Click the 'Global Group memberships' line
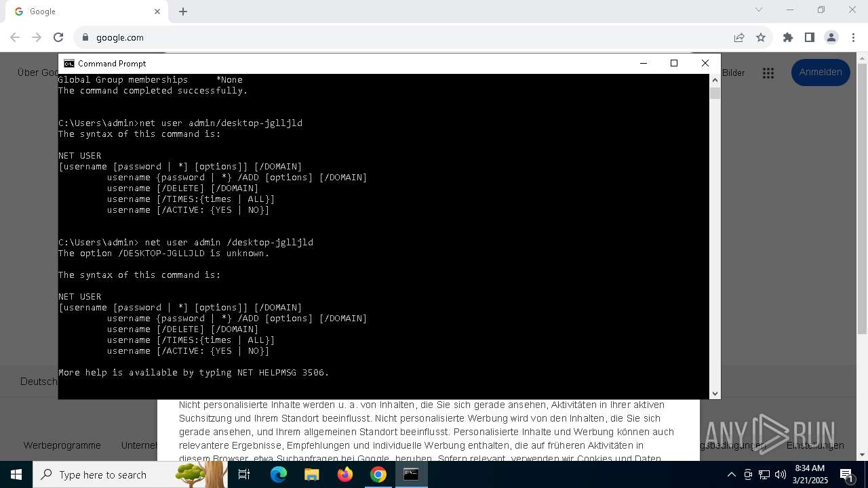This screenshot has height=488, width=868. point(150,80)
